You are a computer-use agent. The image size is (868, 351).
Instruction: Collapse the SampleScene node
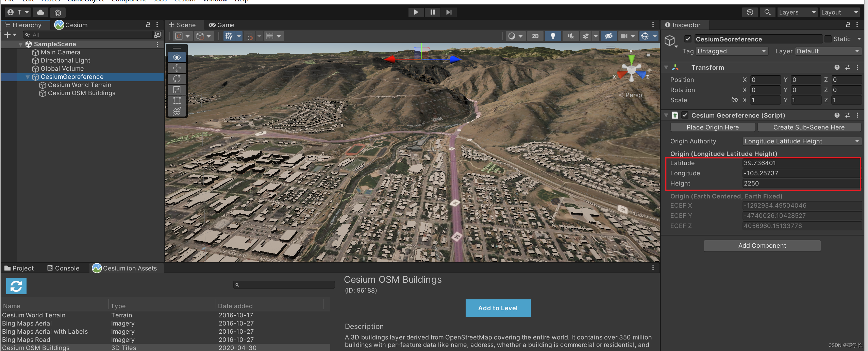(x=21, y=45)
